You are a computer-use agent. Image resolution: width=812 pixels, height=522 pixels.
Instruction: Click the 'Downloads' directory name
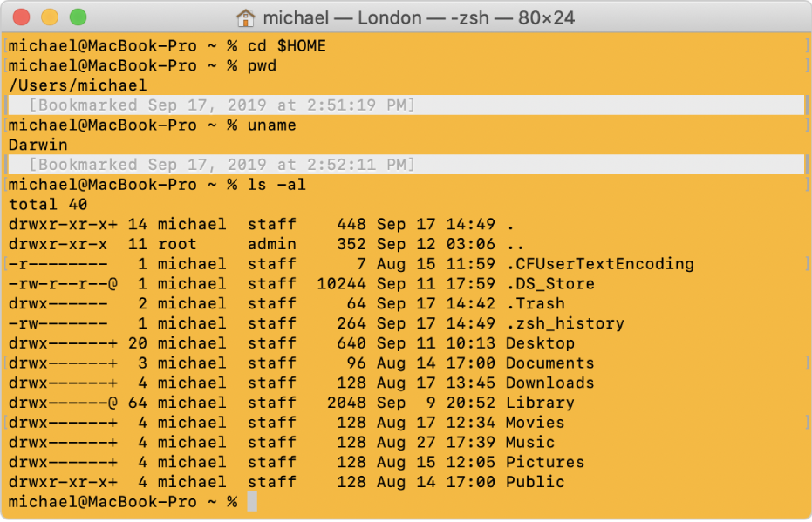point(550,383)
